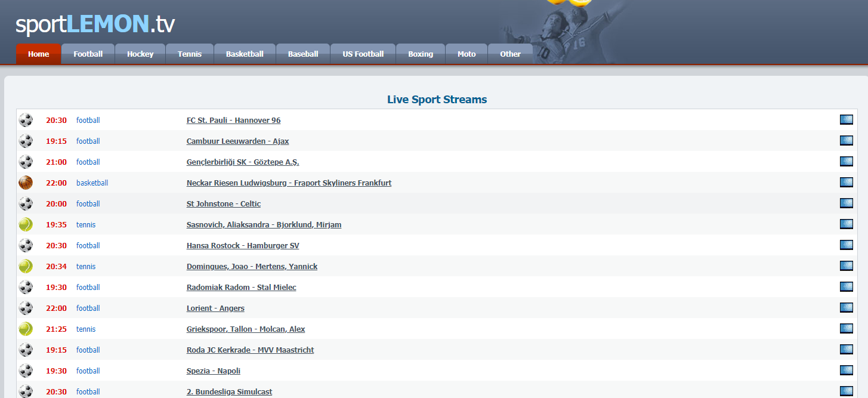Open Sasnovich, Aliaksandra - Bjorklund, Mirjam link

(x=264, y=224)
